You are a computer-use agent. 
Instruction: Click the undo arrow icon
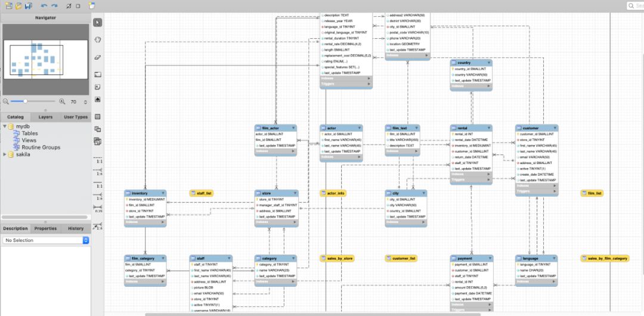[44, 5]
